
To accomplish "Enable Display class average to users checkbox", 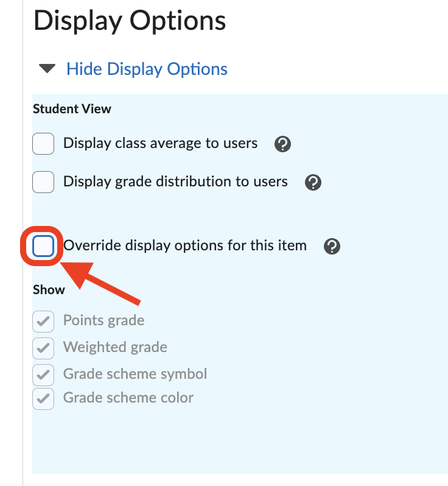I will pos(43,144).
